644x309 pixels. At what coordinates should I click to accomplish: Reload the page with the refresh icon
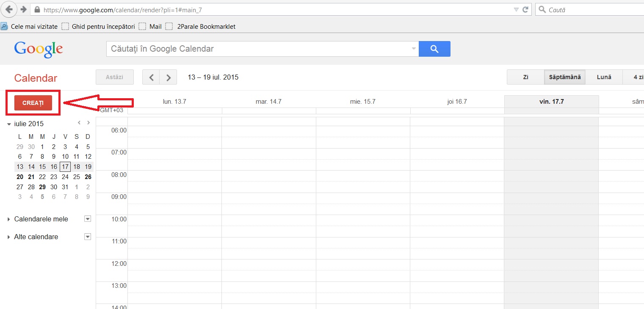point(525,9)
